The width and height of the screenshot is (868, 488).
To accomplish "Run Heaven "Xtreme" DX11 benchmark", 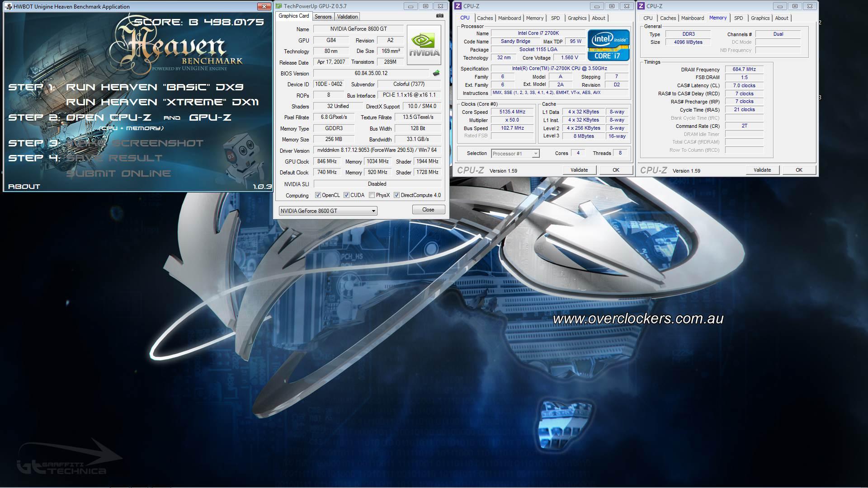I will click(x=162, y=102).
